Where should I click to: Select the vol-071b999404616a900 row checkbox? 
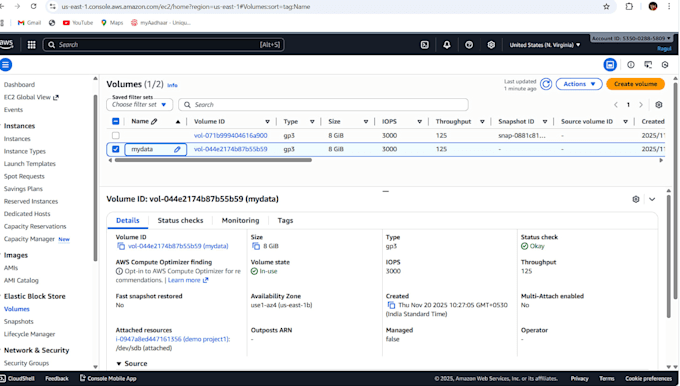click(x=116, y=135)
